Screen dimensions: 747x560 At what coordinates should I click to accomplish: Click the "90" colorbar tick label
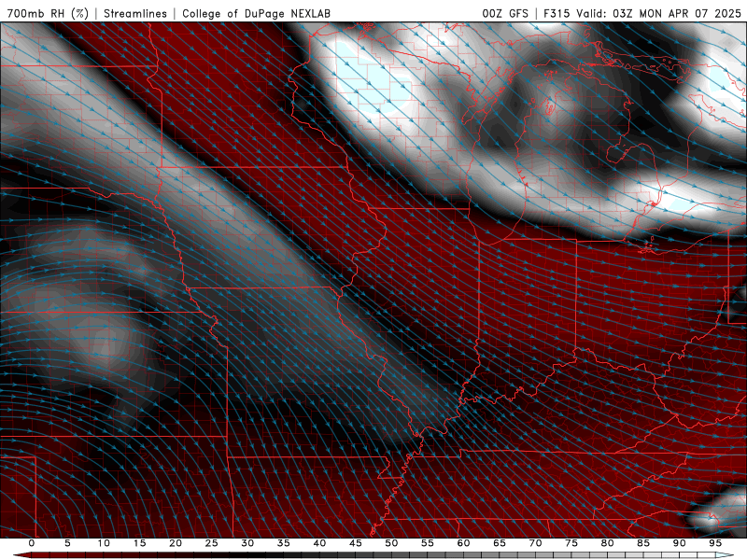click(x=680, y=543)
